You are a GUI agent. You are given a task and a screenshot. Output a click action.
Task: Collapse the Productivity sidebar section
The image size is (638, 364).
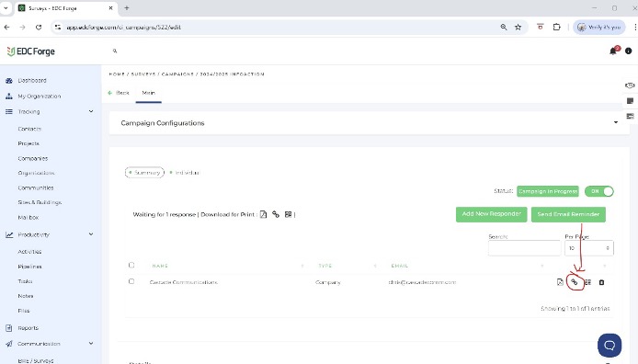(91, 234)
